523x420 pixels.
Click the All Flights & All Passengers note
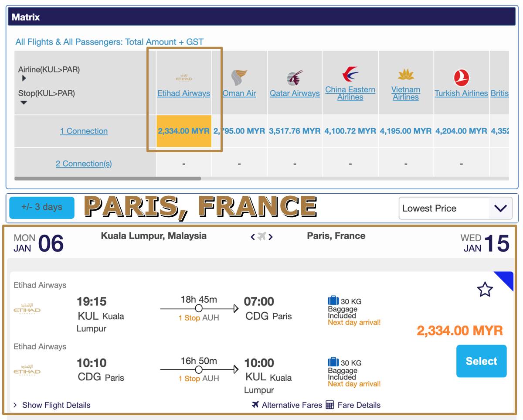tap(109, 42)
